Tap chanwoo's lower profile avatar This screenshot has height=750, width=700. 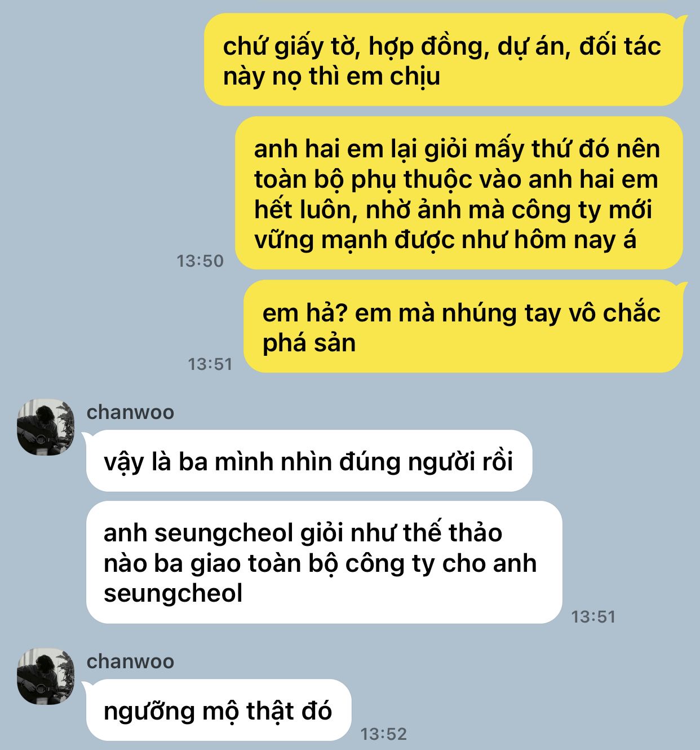pos(46,676)
